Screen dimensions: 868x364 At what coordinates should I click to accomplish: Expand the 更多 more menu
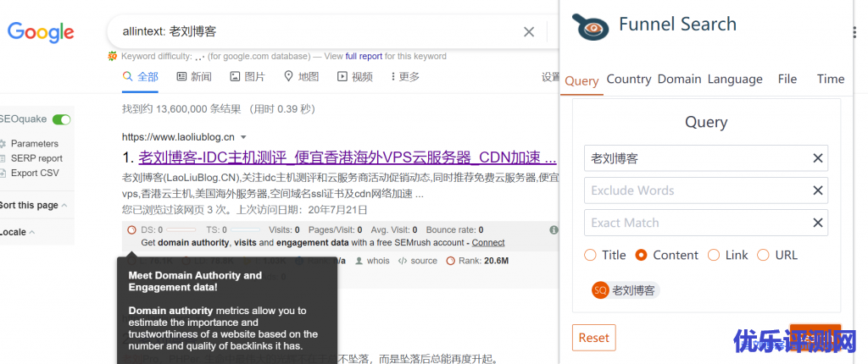[x=405, y=77]
